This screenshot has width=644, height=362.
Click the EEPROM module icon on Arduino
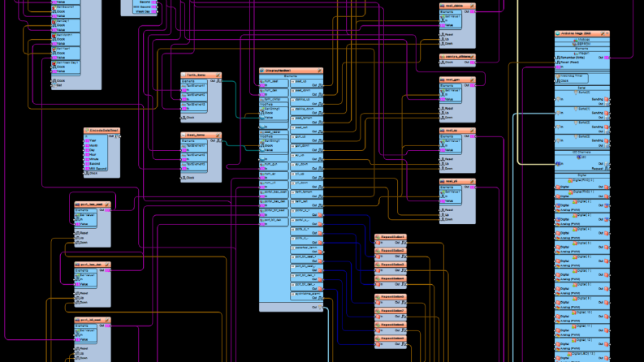(x=575, y=43)
